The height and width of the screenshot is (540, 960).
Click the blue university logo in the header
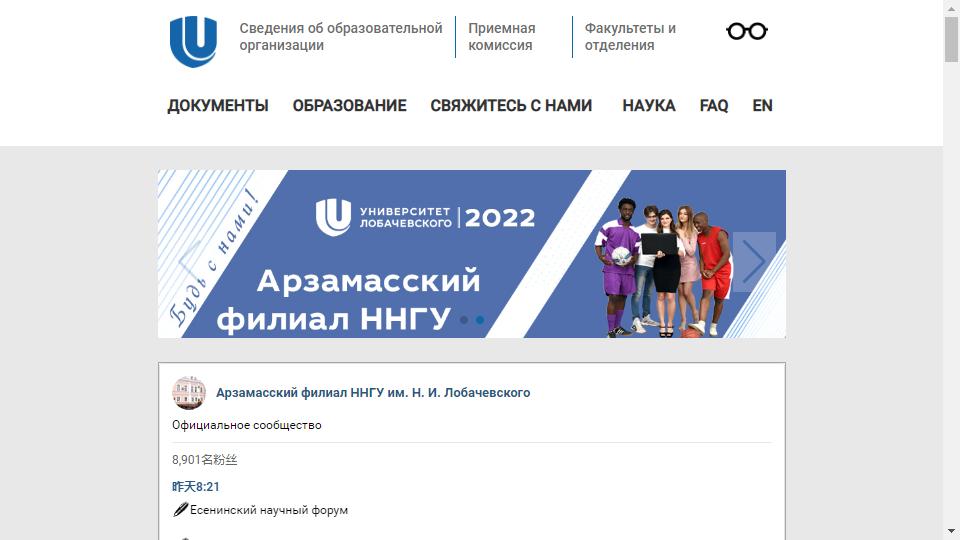point(193,42)
